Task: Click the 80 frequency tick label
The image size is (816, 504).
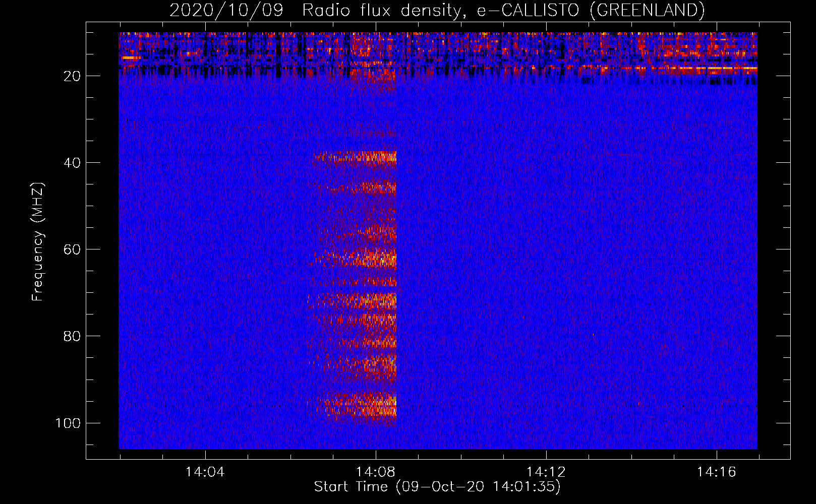Action: pyautogui.click(x=72, y=336)
